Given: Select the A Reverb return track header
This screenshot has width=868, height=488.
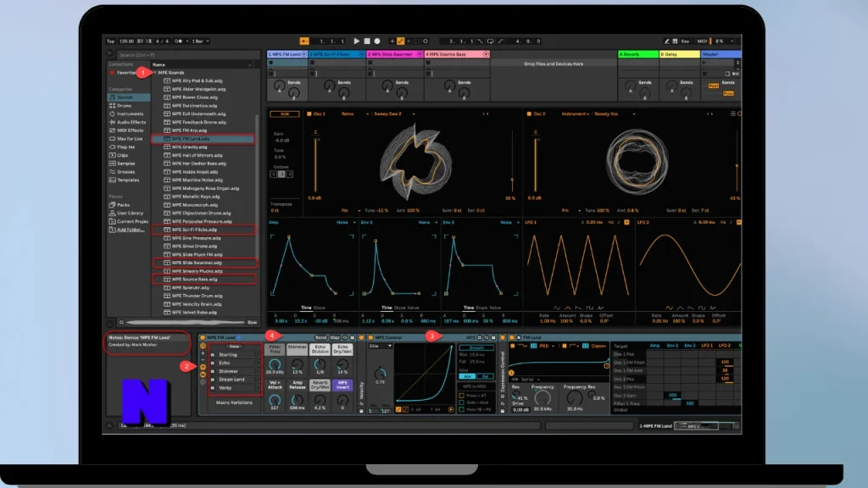Looking at the screenshot, I should point(638,54).
